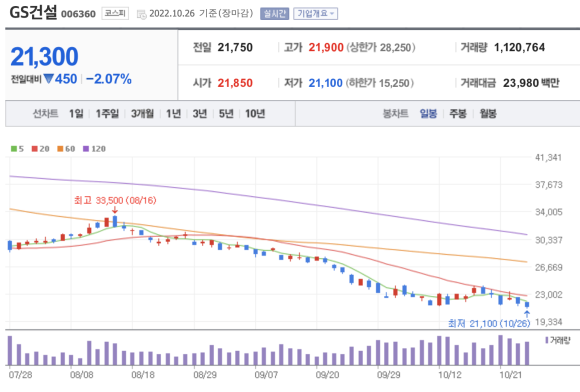This screenshot has width=580, height=392.
Task: Select the 3개월 line chart tab
Action: coord(142,114)
